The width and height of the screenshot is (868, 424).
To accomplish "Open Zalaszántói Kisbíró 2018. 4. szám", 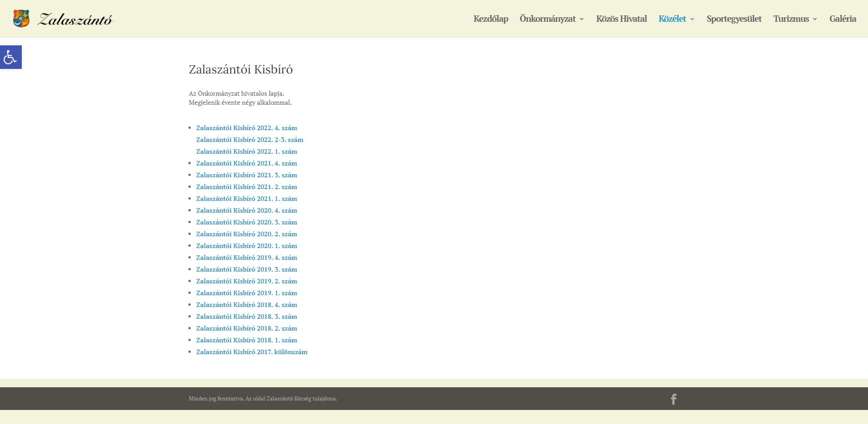I will (x=247, y=305).
